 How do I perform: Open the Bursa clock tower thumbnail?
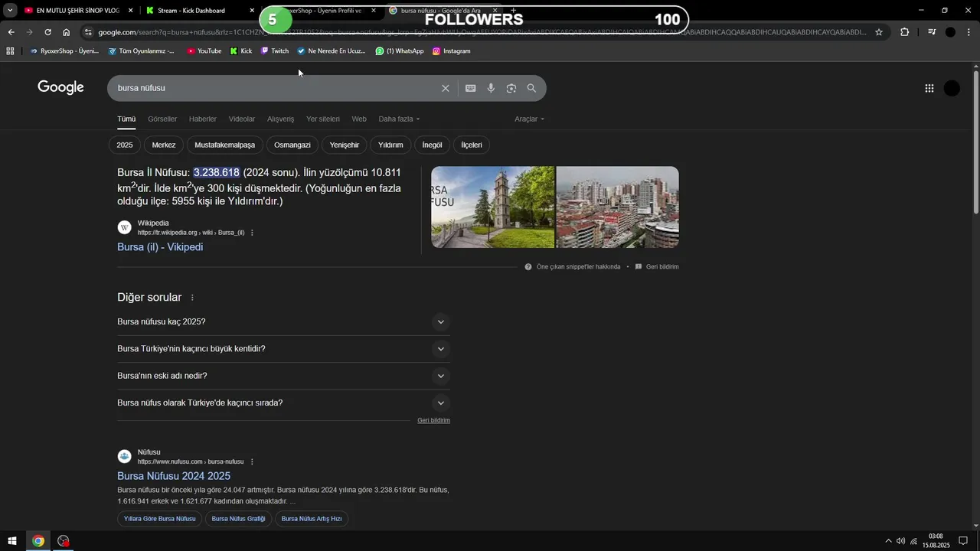click(x=493, y=207)
